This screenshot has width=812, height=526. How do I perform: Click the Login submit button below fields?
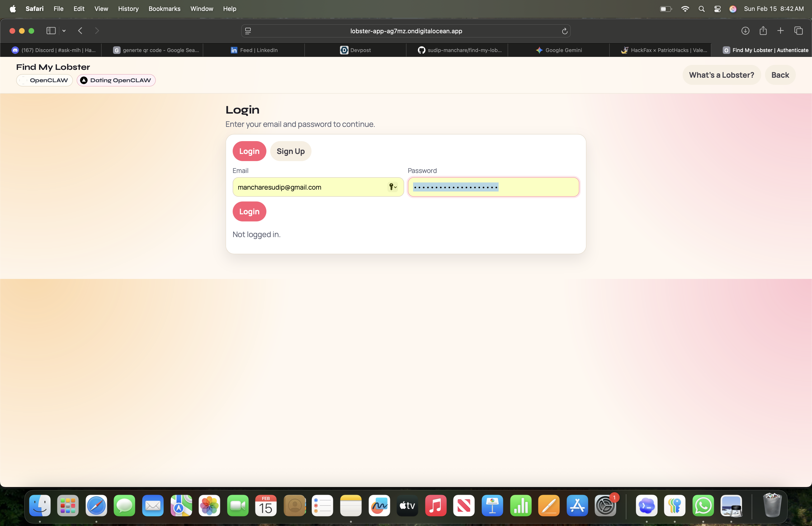(x=249, y=211)
